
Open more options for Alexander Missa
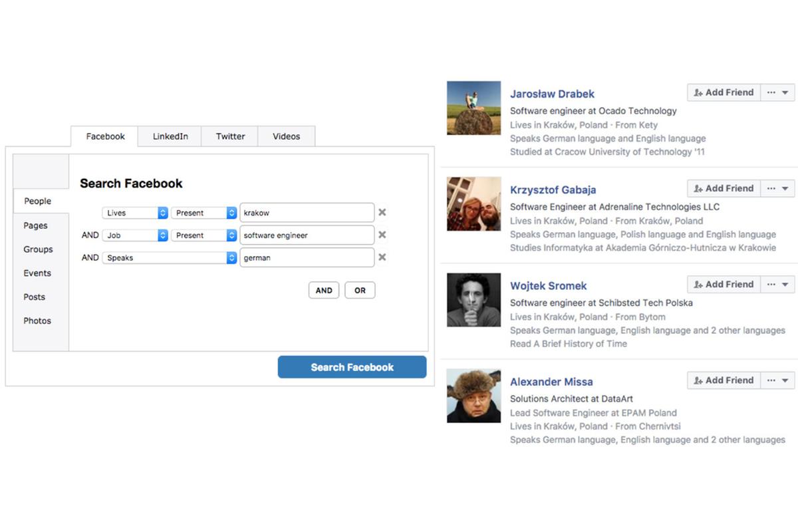pos(777,380)
